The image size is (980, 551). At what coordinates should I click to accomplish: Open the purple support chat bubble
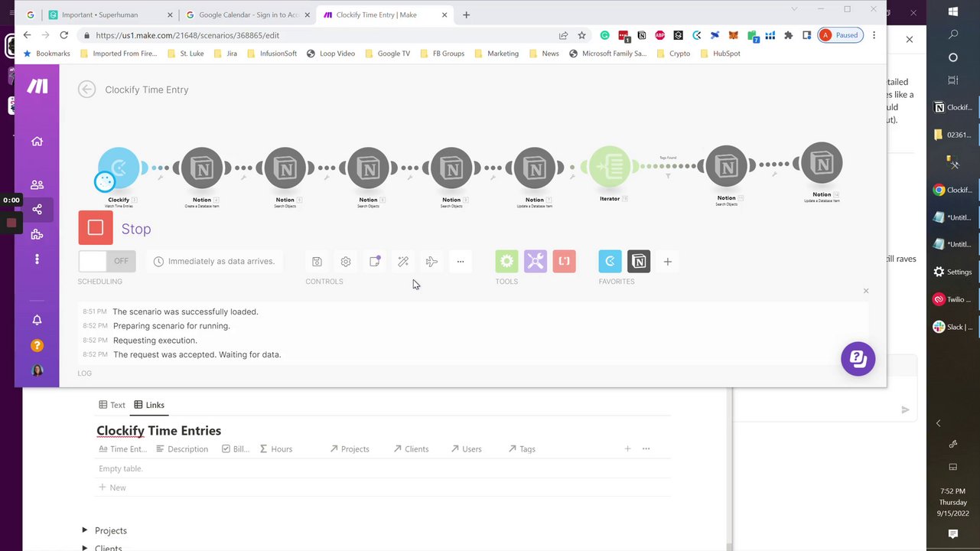pos(858,359)
